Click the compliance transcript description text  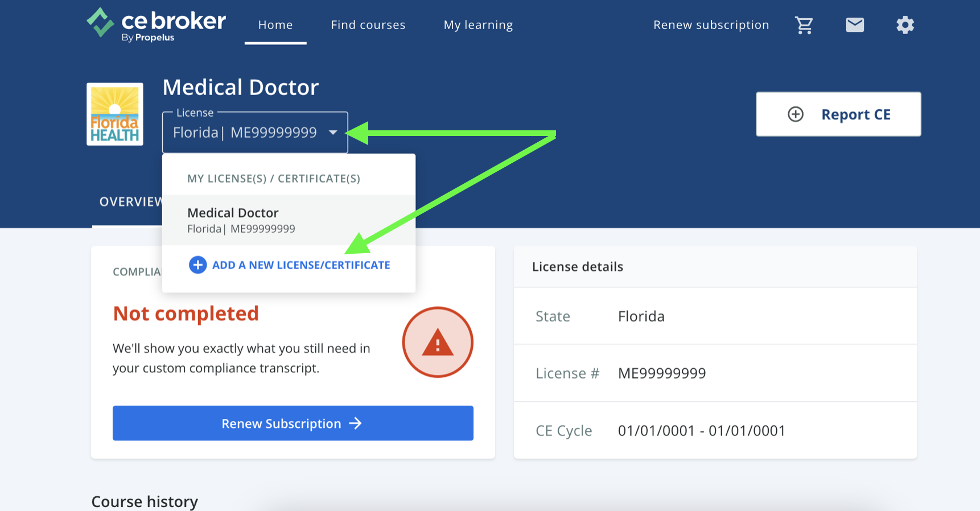(x=241, y=358)
